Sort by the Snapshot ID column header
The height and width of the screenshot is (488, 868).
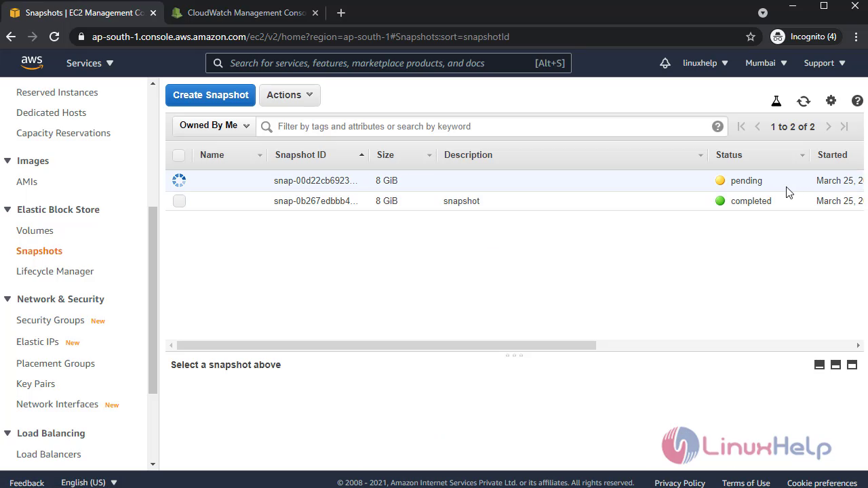[300, 155]
